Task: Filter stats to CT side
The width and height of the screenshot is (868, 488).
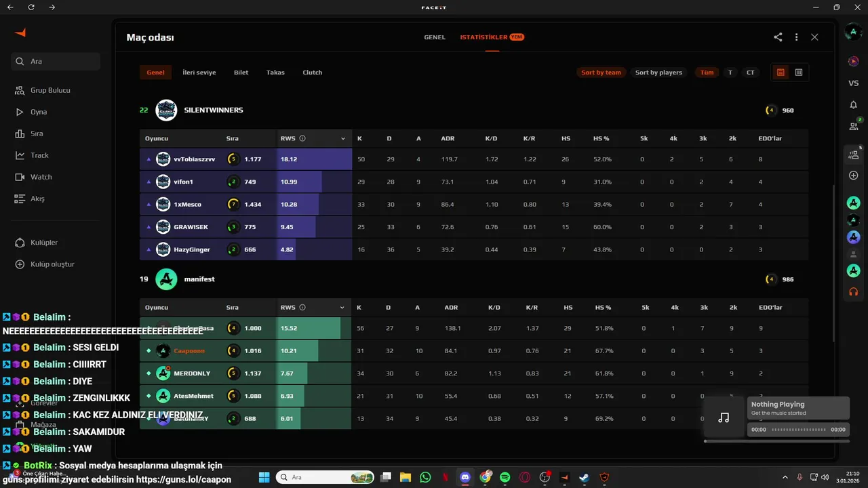Action: pyautogui.click(x=751, y=73)
